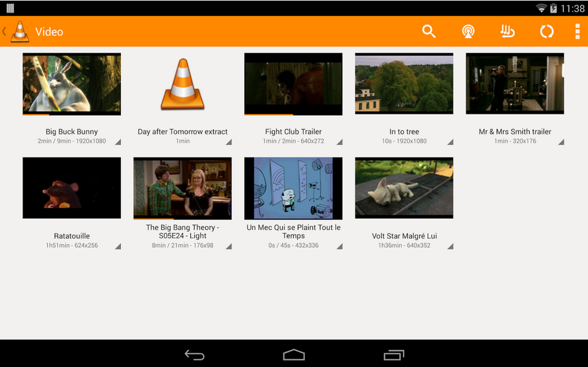Tap the battery status icon

point(553,8)
